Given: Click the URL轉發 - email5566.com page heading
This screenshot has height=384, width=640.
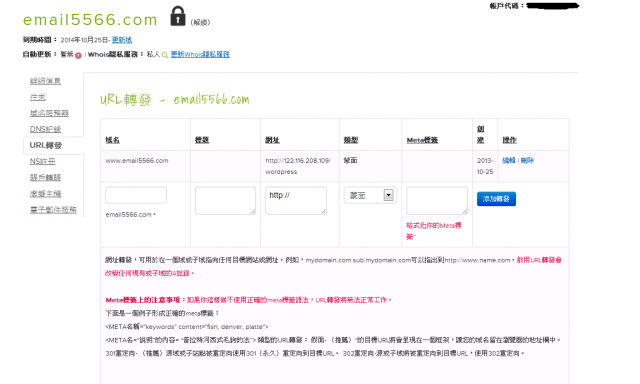Looking at the screenshot, I should click(x=175, y=100).
